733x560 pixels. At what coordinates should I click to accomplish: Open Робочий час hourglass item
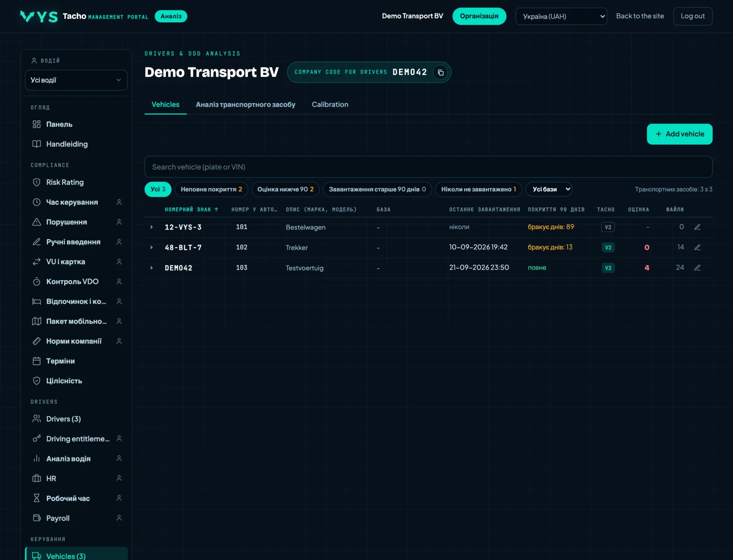coord(76,498)
